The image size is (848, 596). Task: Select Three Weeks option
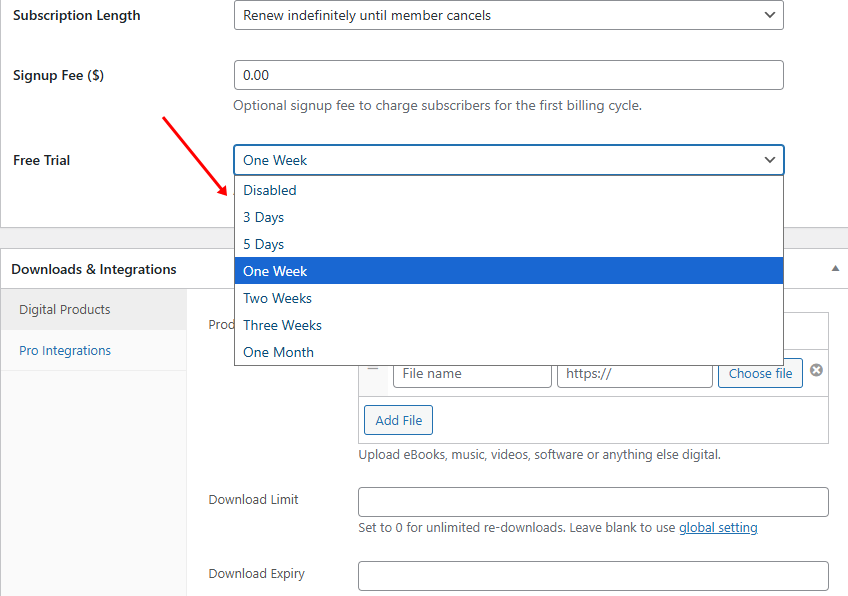(x=508, y=325)
